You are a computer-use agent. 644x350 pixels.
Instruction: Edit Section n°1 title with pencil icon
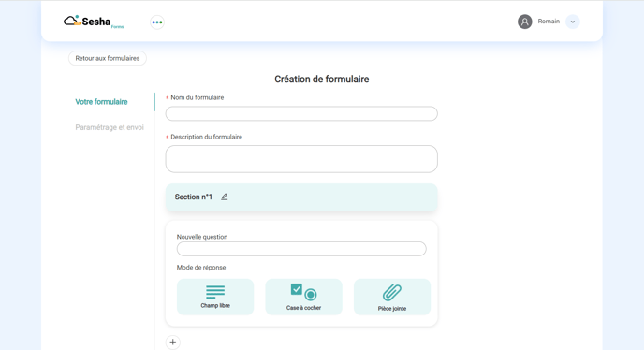pyautogui.click(x=225, y=197)
